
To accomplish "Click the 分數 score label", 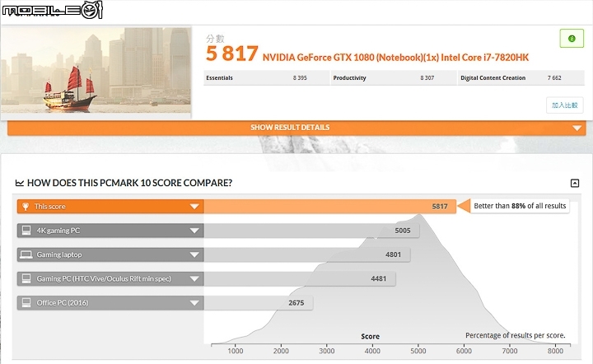I will 215,38.
